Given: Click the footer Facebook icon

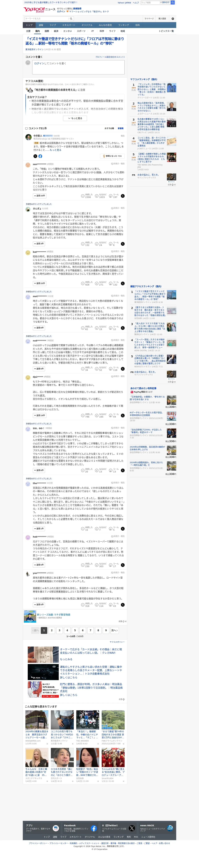Looking at the screenshot, I should coord(94,828).
